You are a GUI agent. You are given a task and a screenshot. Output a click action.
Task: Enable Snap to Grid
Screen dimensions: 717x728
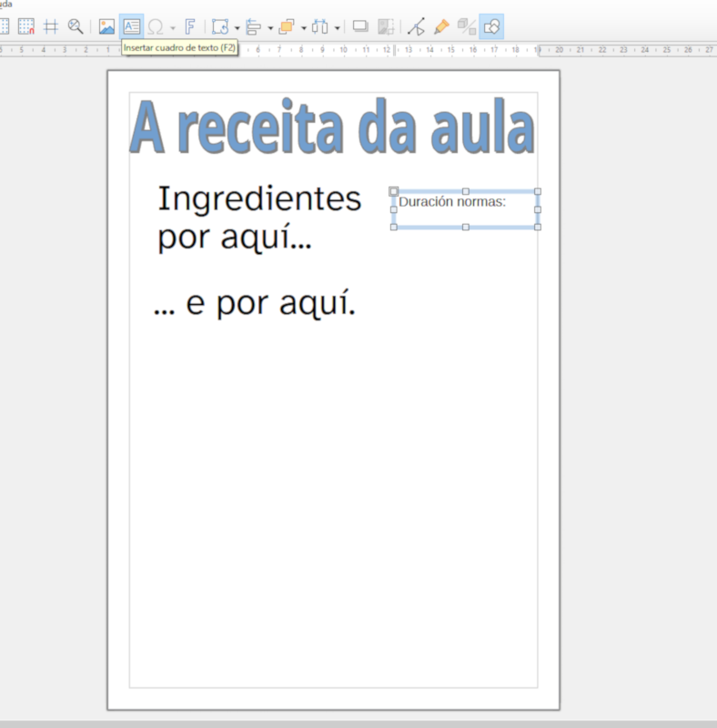26,26
